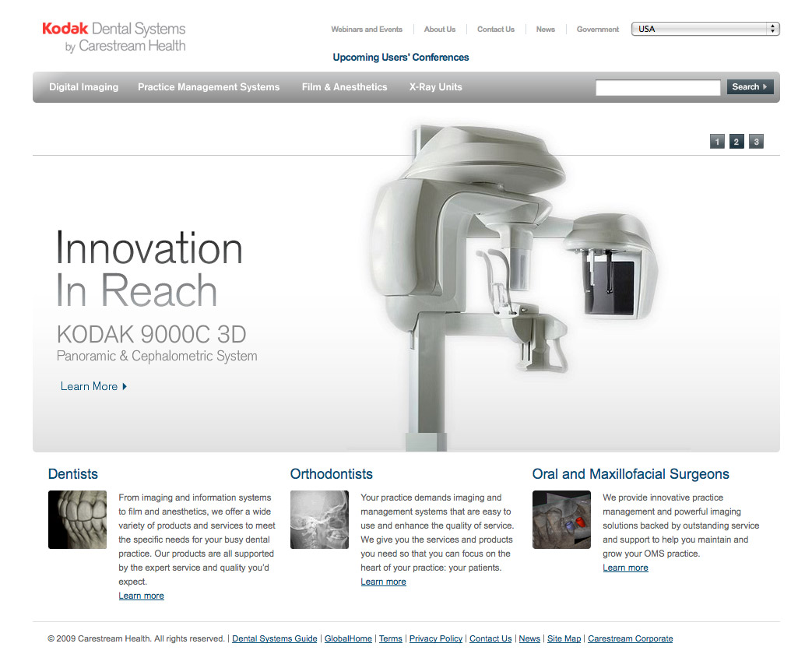Click Learn more under Orthodontists
Image resolution: width=812 pixels, height=661 pixels.
pos(383,582)
